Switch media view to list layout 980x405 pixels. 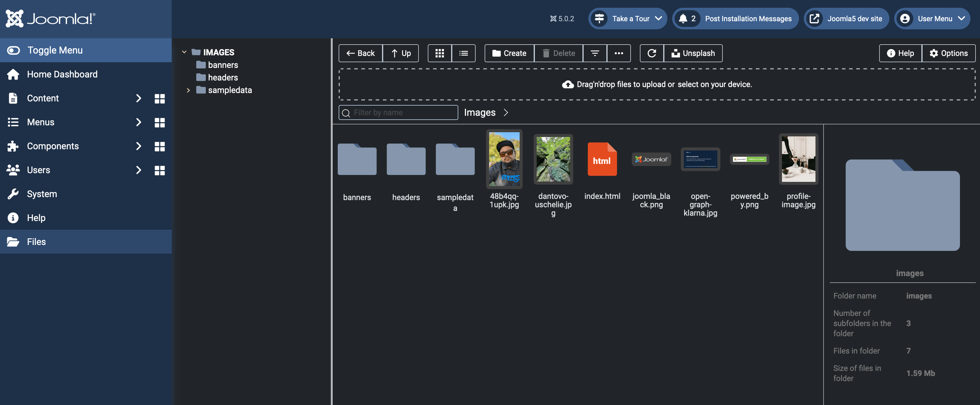click(x=463, y=53)
